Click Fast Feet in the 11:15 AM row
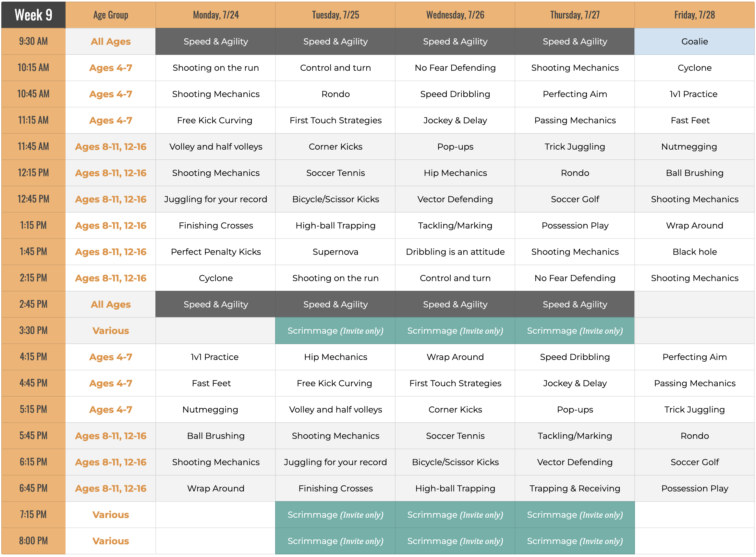Screen dimensions: 756x557 click(x=694, y=120)
